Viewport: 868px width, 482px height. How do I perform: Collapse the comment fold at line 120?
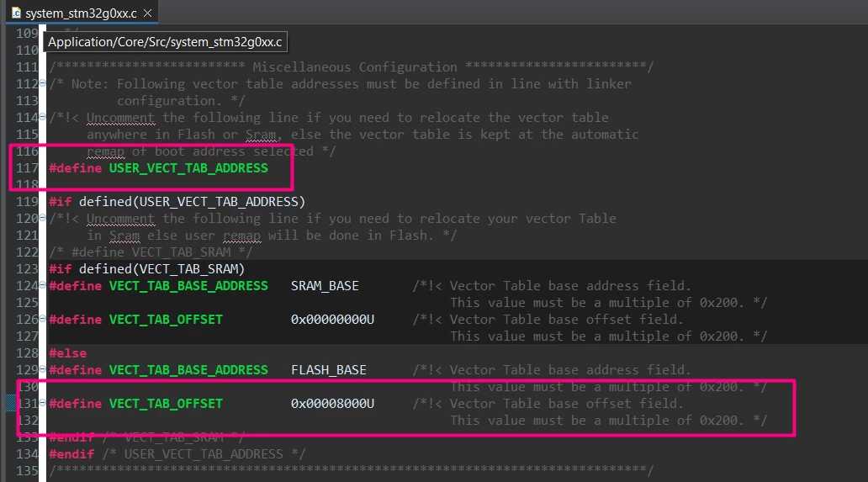tap(42, 218)
